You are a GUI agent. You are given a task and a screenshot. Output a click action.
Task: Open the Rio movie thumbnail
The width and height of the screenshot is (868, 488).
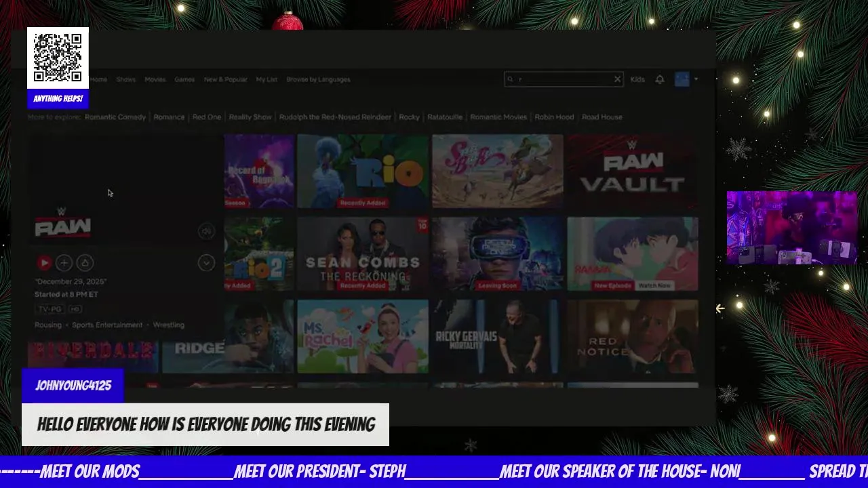363,171
